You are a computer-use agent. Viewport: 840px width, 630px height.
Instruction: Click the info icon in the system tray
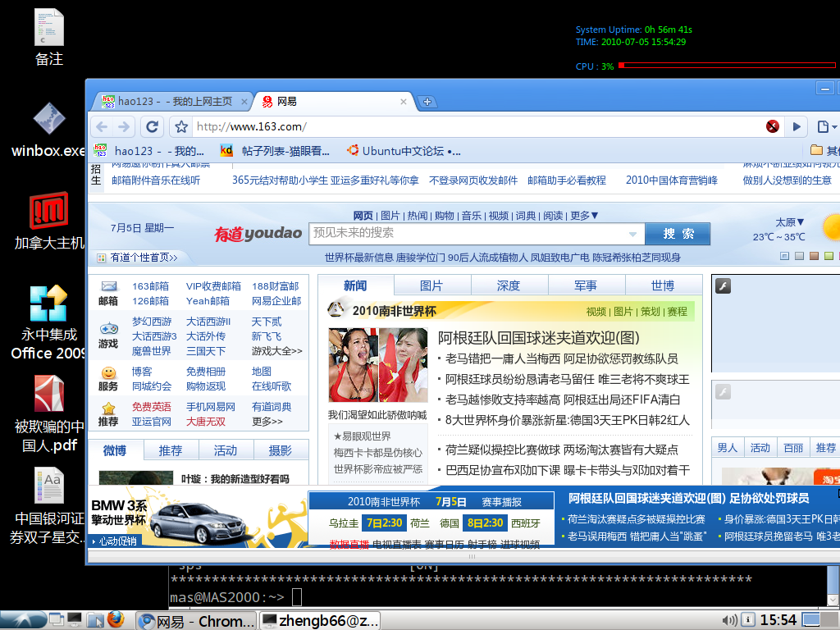pos(748,620)
